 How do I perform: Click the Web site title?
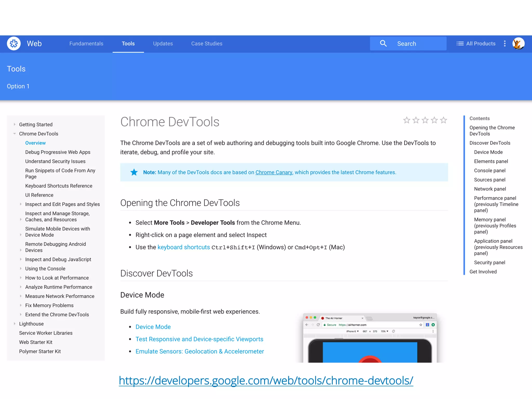[x=34, y=43]
